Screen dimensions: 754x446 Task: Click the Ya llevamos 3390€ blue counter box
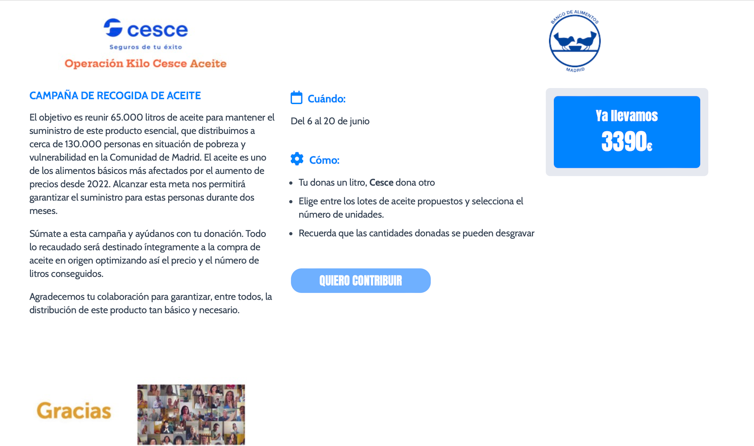(627, 132)
